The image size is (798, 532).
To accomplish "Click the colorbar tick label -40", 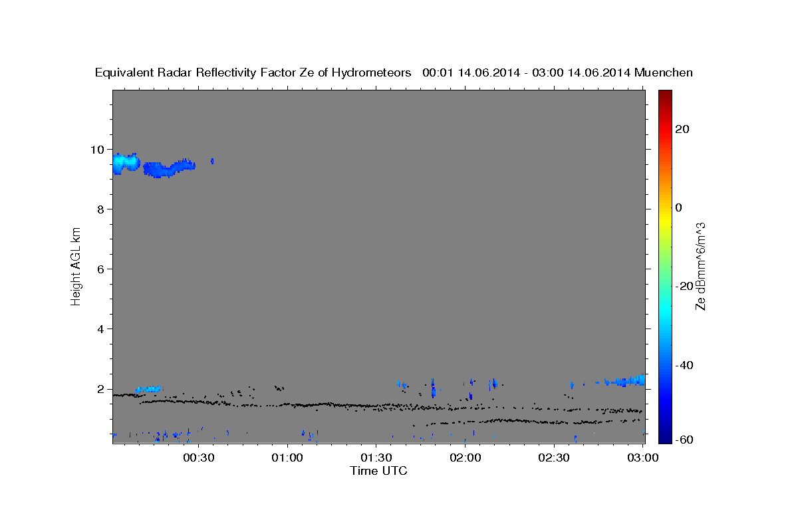I will pyautogui.click(x=684, y=365).
